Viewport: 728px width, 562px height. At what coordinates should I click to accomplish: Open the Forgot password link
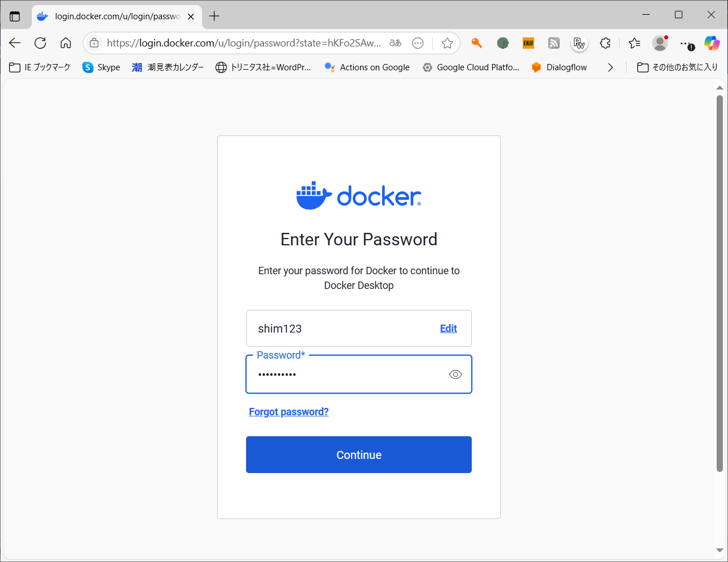(x=289, y=412)
